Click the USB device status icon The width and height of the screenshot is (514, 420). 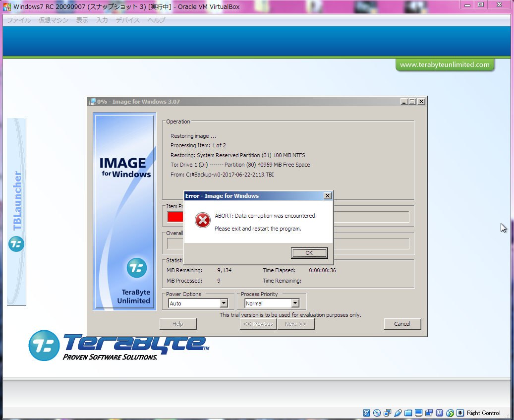(x=398, y=413)
